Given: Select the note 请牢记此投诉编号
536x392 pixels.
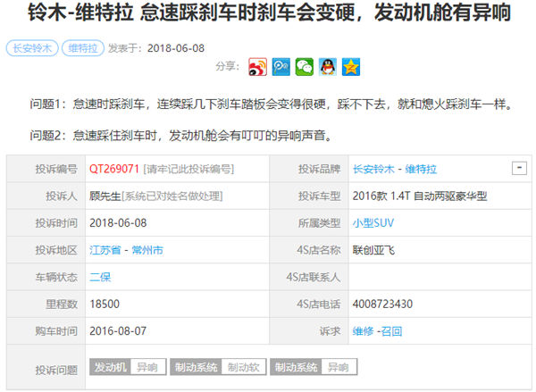Looking at the screenshot, I should pos(188,169).
